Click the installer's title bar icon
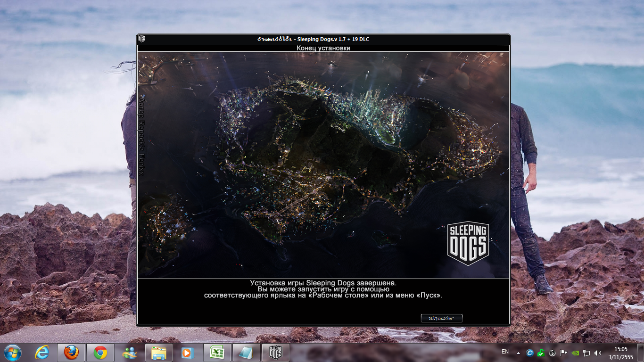644x362 pixels. 142,39
